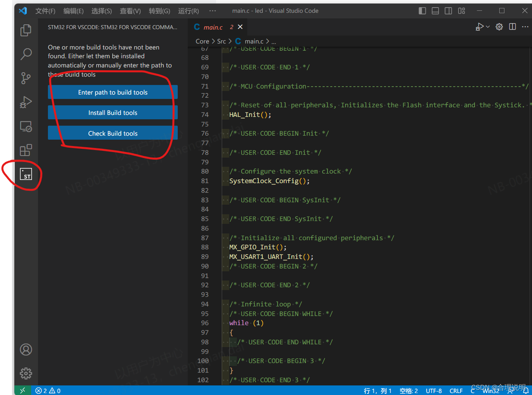Click the SystemClock_Config(); code line

[269, 181]
